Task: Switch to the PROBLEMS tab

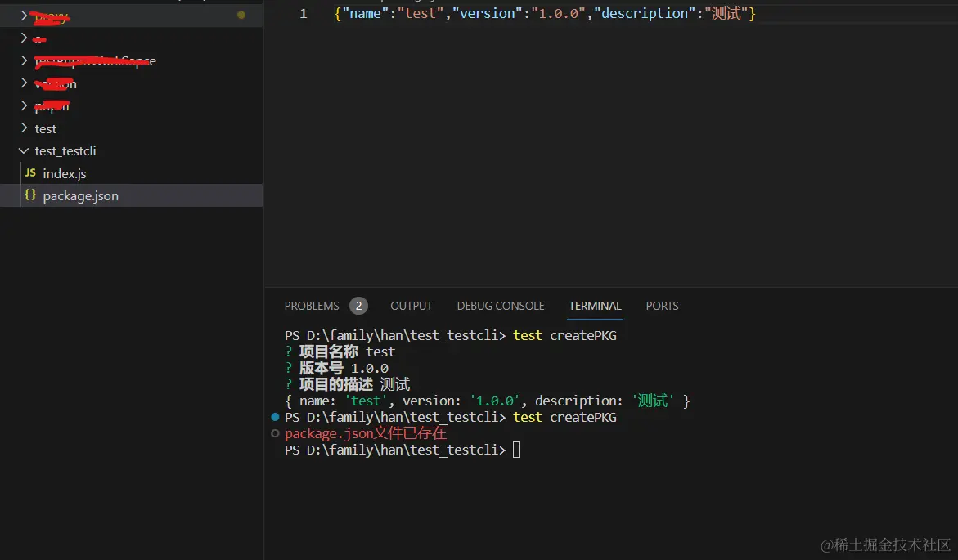Action: pyautogui.click(x=312, y=306)
